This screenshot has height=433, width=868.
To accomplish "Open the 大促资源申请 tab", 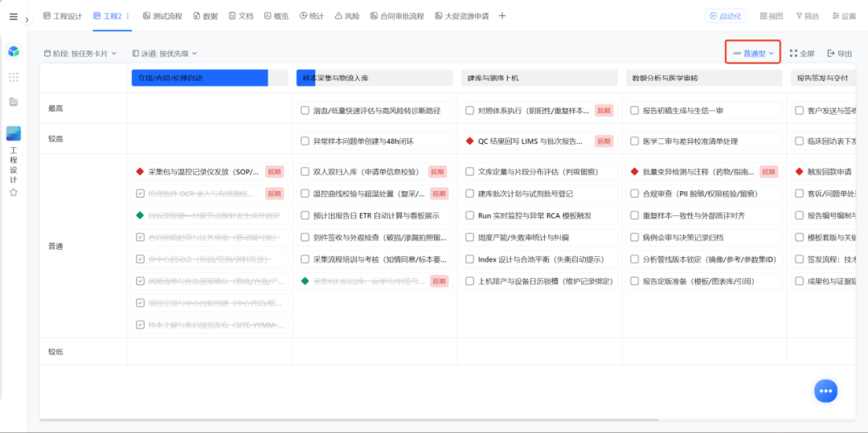I will click(x=461, y=16).
